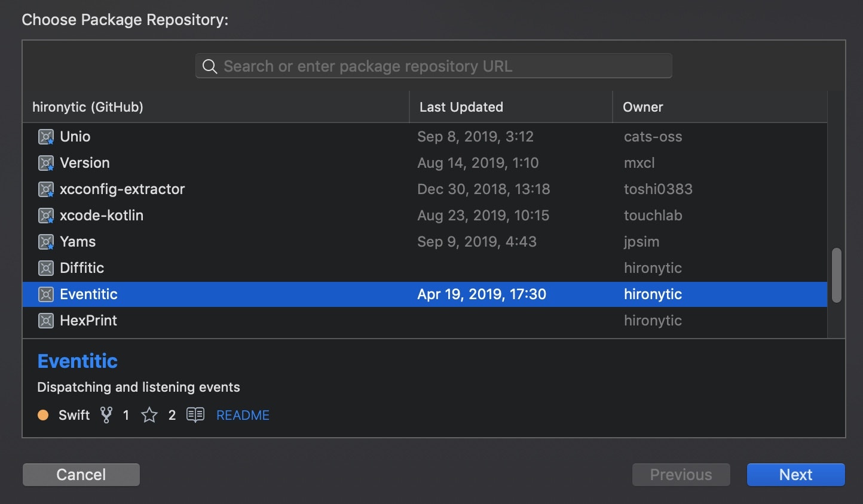Click the package list scrollbar thumb
The height and width of the screenshot is (504, 863).
[x=837, y=275]
